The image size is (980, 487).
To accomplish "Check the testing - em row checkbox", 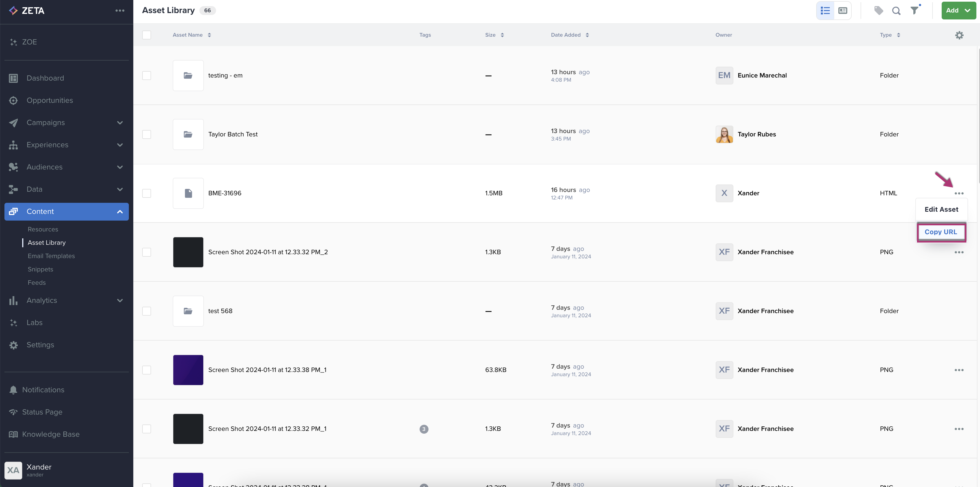I will tap(146, 75).
